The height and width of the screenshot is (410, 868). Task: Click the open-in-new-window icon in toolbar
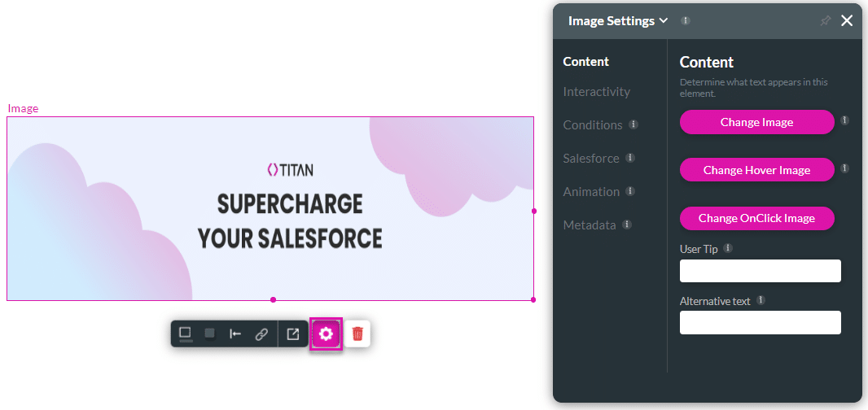(x=292, y=334)
